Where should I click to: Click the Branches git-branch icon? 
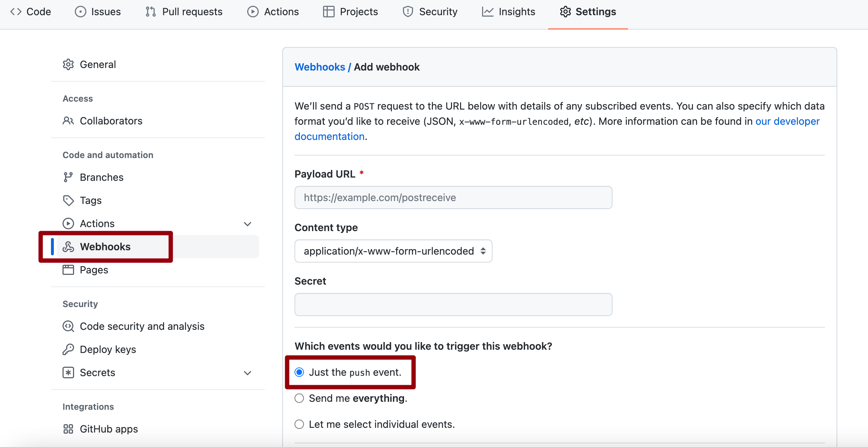pos(68,177)
